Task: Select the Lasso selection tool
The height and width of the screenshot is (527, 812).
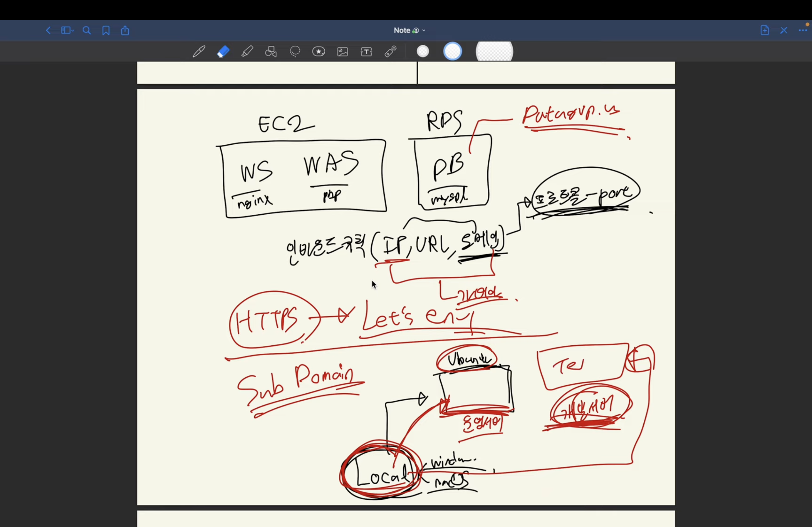Action: pos(295,52)
